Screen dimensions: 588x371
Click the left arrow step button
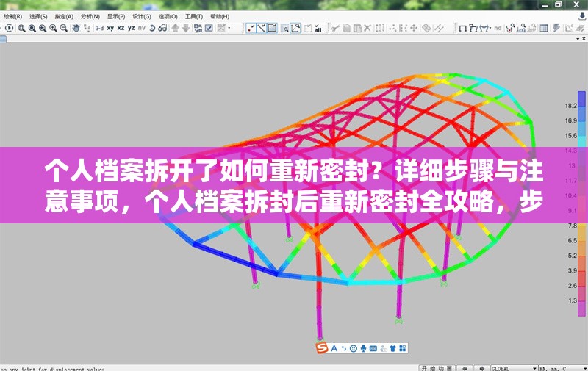(465, 368)
